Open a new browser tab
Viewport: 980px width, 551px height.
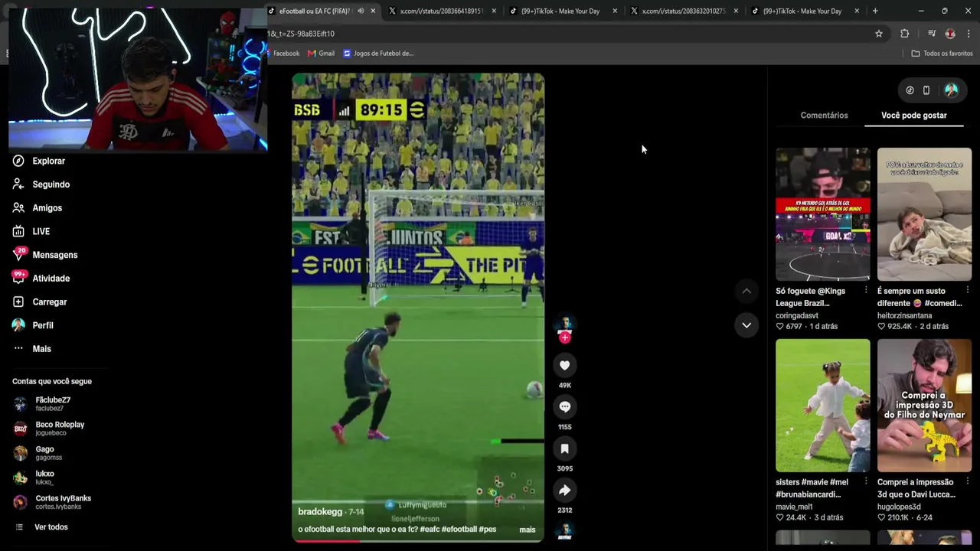click(x=875, y=11)
